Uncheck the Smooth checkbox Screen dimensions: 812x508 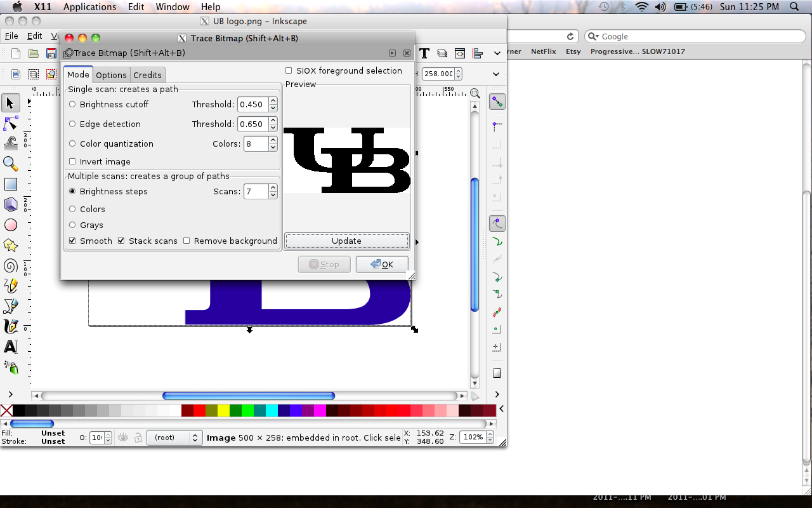pyautogui.click(x=72, y=241)
